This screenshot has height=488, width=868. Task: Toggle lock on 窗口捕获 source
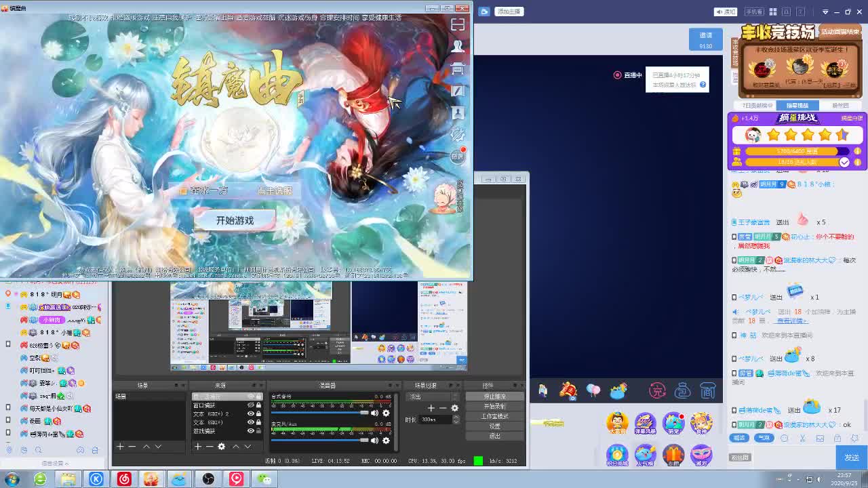tap(258, 405)
